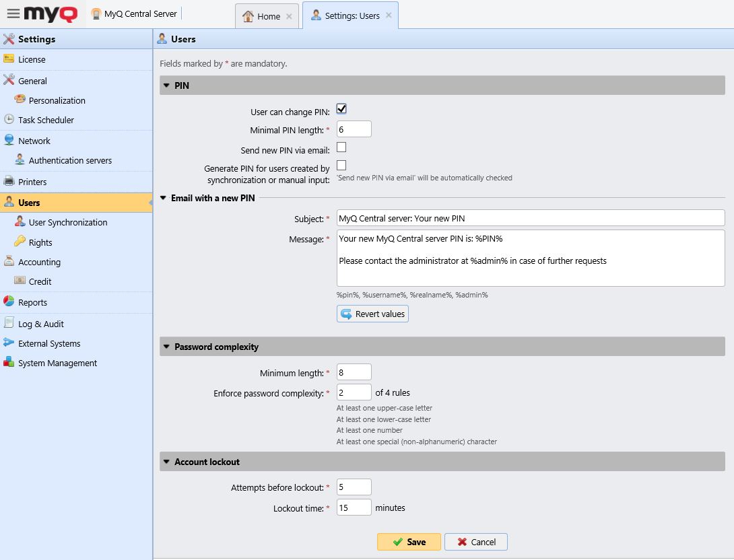The height and width of the screenshot is (560, 734).
Task: Collapse the PIN section
Action: pyautogui.click(x=166, y=85)
